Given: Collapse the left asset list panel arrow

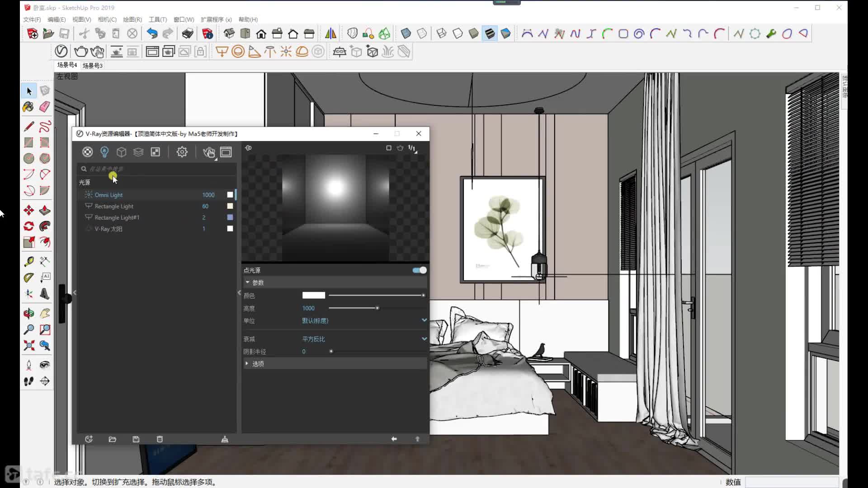Looking at the screenshot, I should 75,293.
